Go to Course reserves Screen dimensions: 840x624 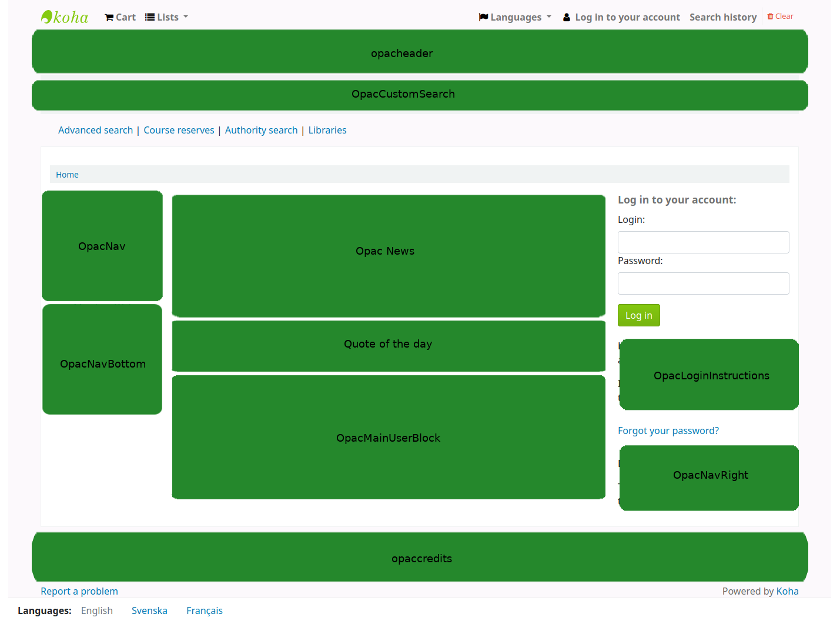pos(179,130)
